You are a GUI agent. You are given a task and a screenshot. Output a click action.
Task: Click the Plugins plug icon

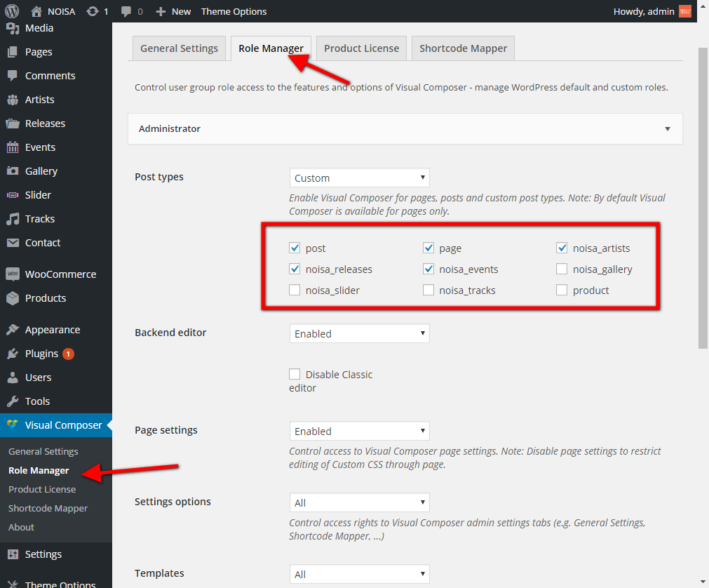pos(13,354)
